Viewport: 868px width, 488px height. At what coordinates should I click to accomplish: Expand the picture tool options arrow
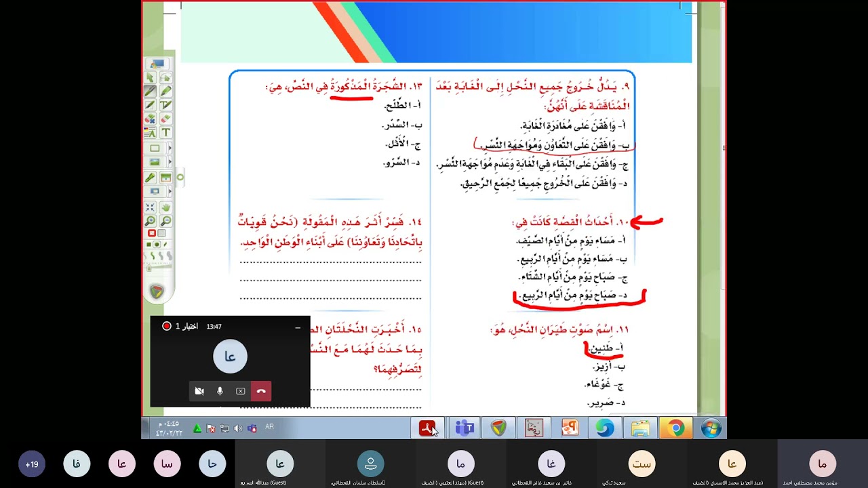click(170, 162)
